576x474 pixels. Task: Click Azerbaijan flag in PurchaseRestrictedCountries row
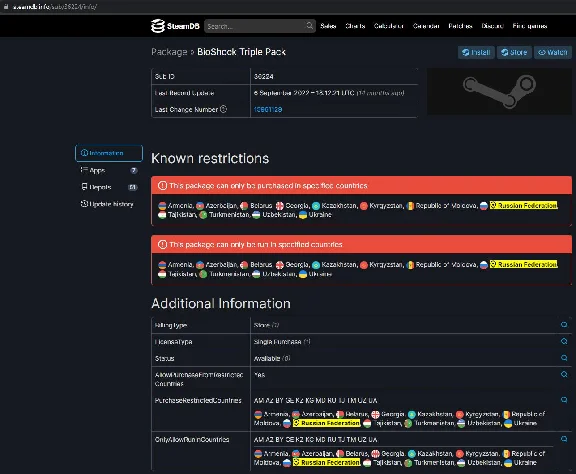coord(296,414)
